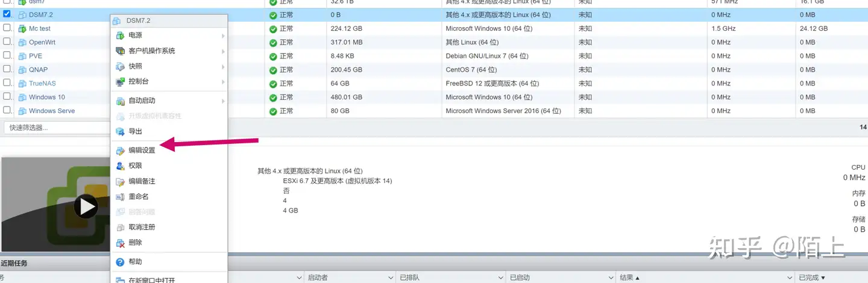
Task: Click the 近期任务 recent tasks panel header
Action: (x=434, y=263)
